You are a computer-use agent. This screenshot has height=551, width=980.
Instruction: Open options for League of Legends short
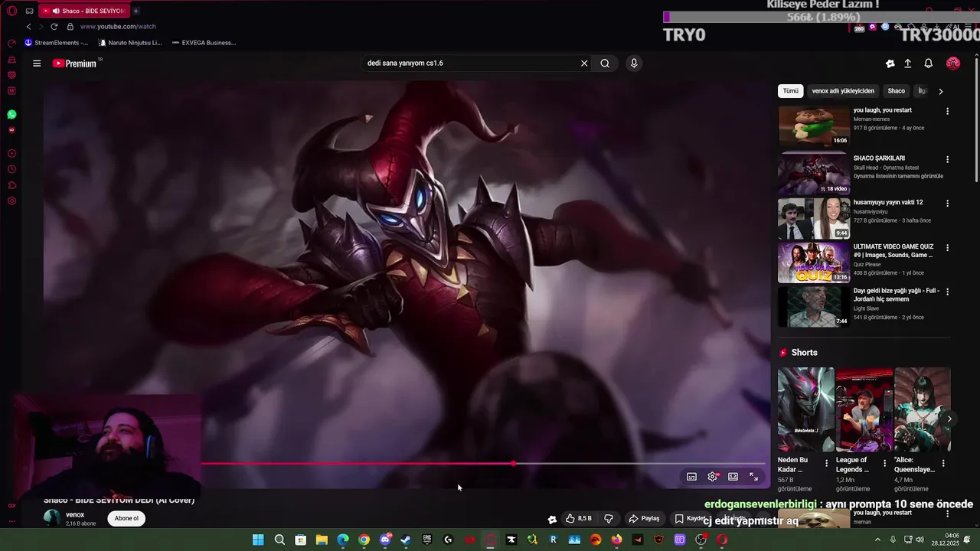(x=884, y=463)
